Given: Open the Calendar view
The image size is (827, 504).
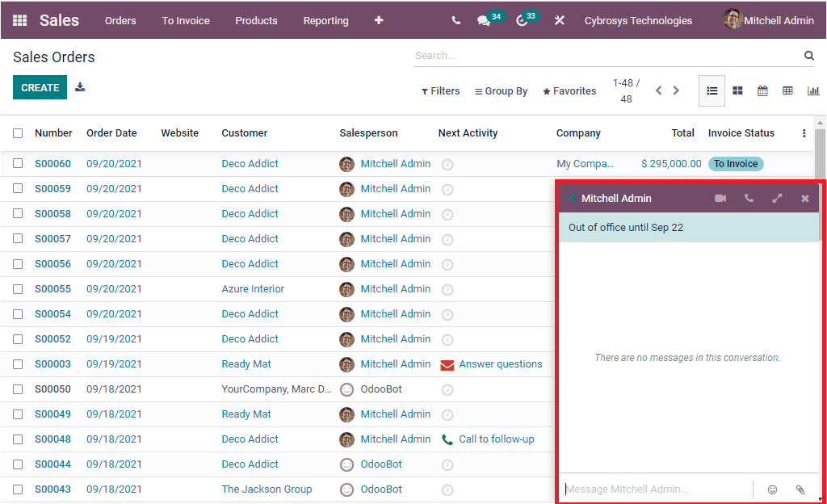Looking at the screenshot, I should 762,90.
